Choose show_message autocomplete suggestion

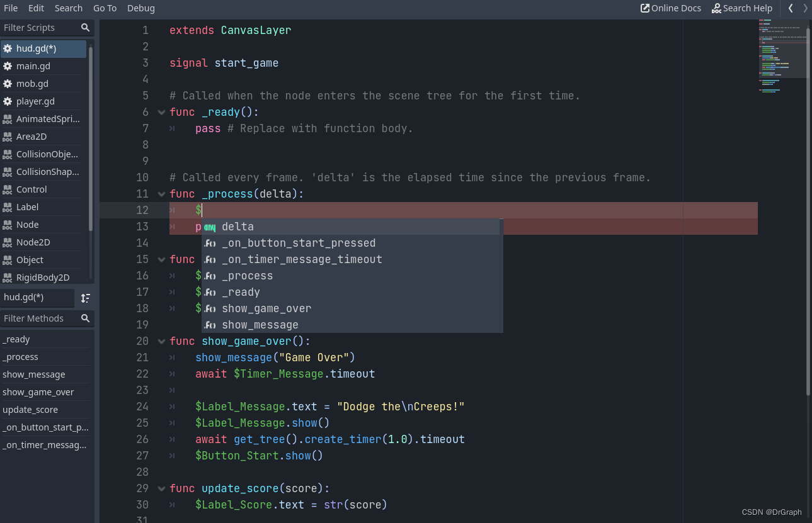pyautogui.click(x=351, y=325)
